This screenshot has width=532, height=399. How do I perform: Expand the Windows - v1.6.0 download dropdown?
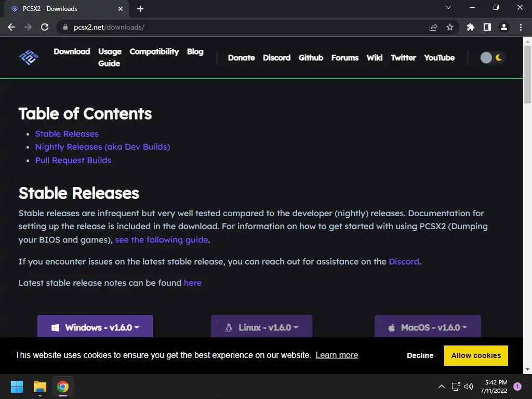(96, 326)
